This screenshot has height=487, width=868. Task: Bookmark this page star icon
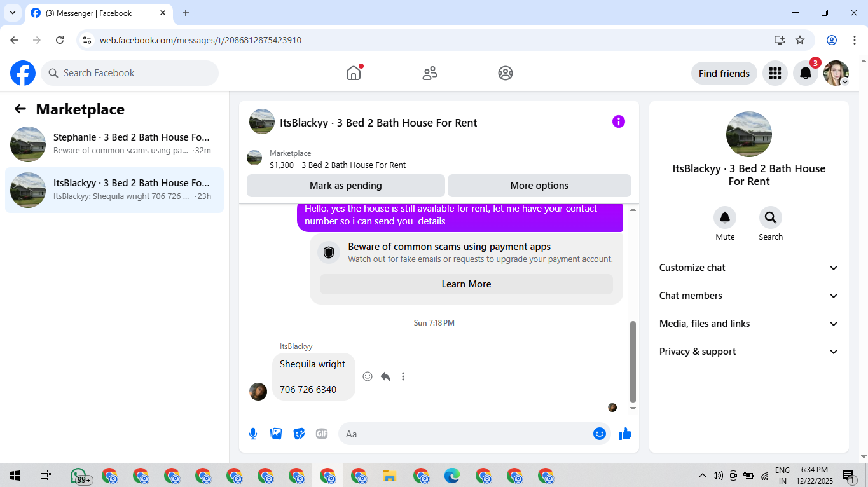click(x=800, y=40)
